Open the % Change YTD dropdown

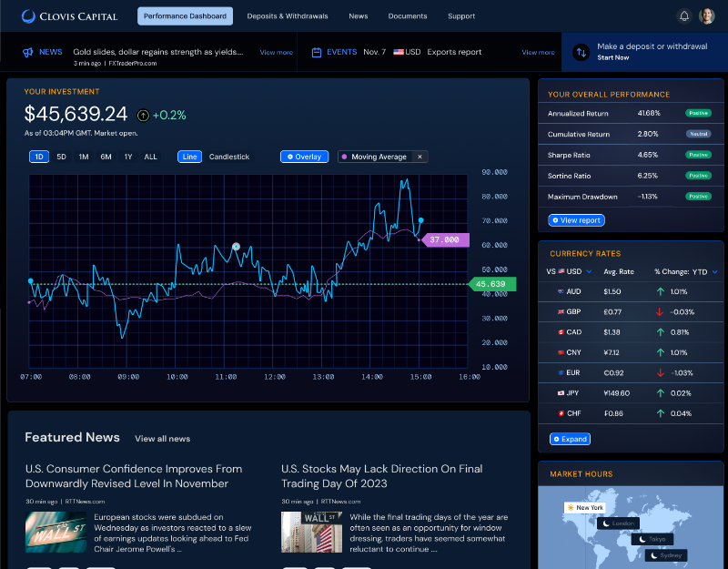pos(686,271)
